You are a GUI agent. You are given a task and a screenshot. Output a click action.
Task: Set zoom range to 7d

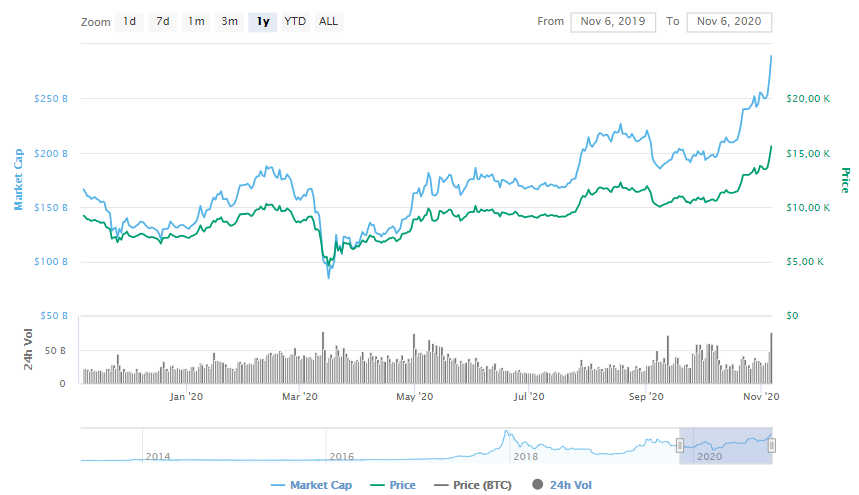coord(163,21)
